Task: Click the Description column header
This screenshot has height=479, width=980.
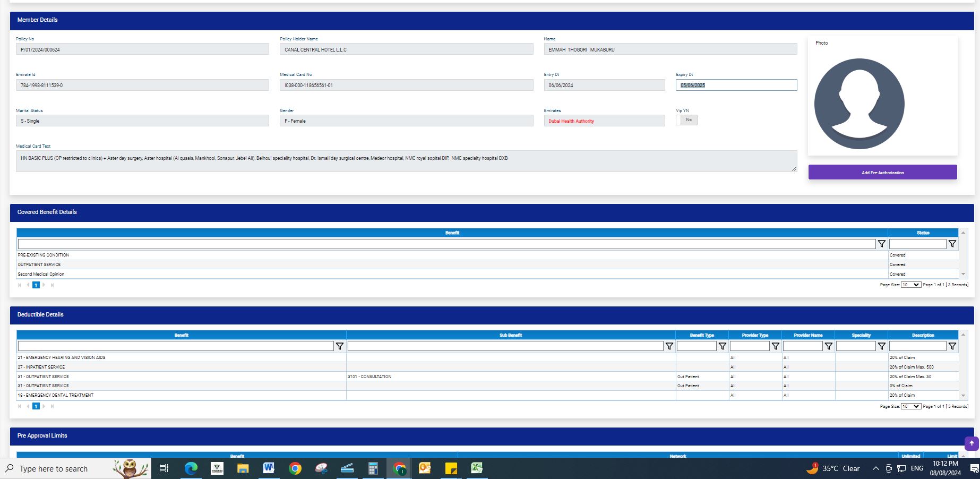Action: click(x=923, y=335)
